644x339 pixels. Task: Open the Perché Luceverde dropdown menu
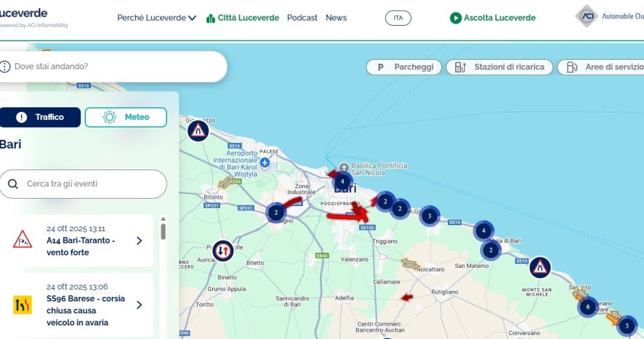click(157, 18)
